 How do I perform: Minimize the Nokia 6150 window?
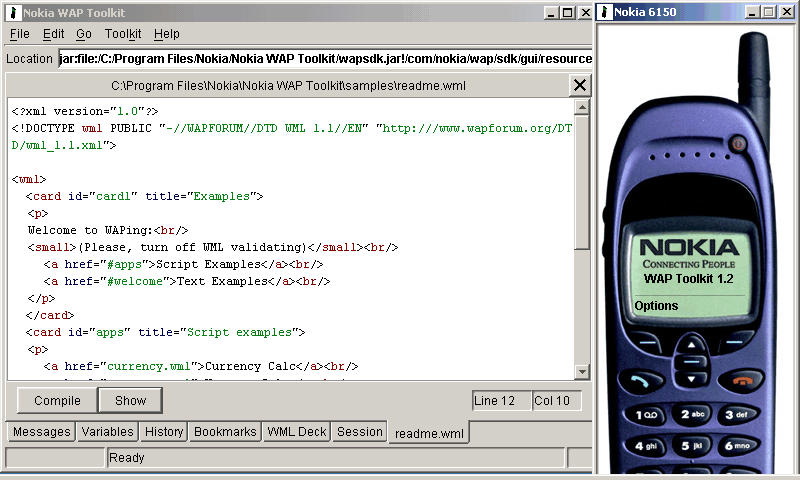[751, 12]
